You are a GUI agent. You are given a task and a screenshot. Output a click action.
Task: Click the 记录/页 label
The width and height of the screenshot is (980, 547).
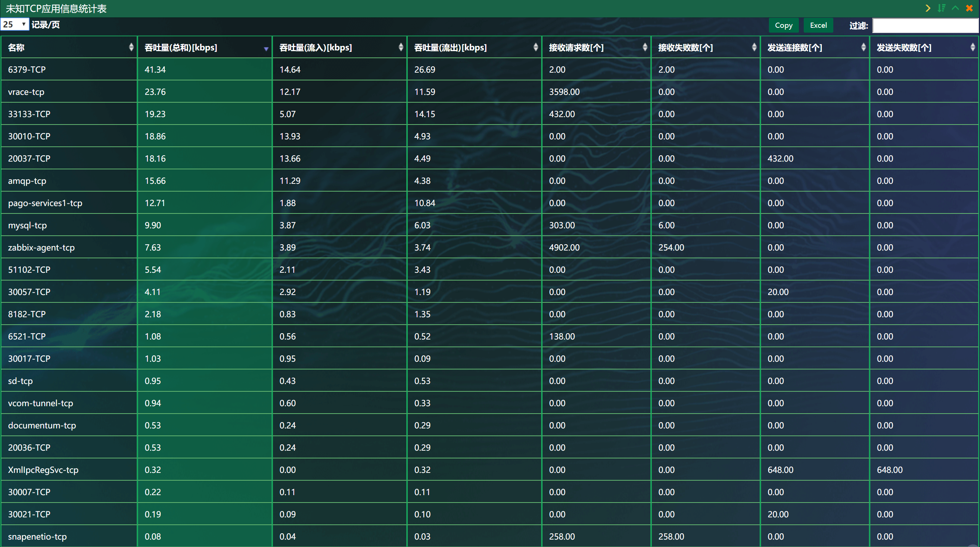(46, 25)
